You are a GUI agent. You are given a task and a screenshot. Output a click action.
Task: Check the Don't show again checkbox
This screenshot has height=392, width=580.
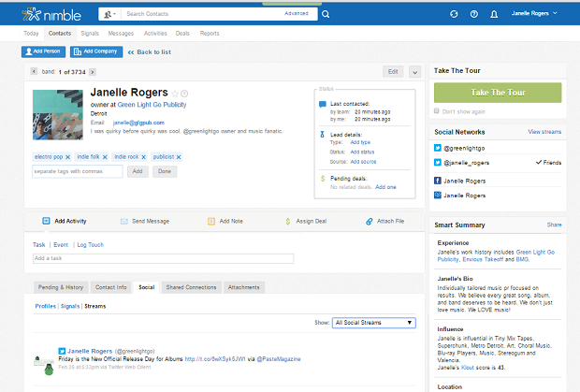(x=439, y=110)
